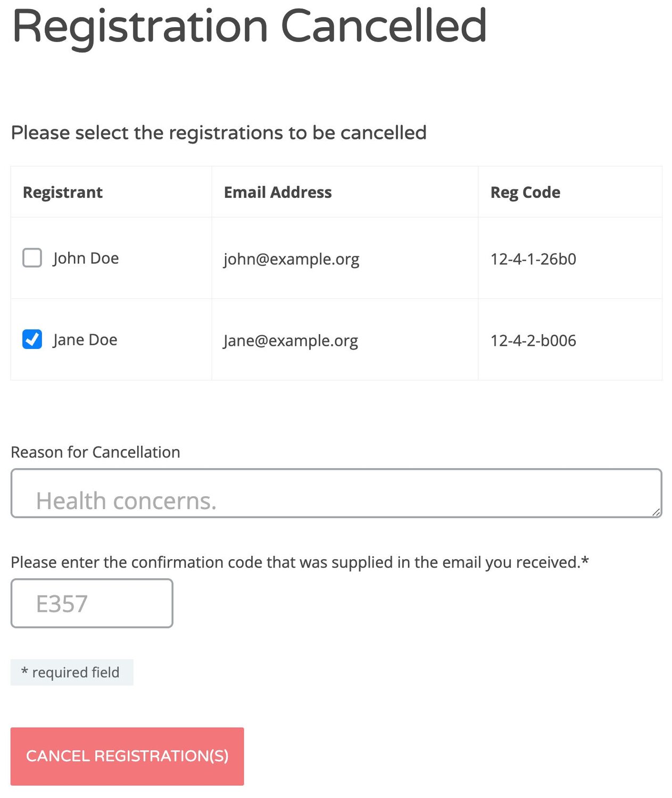Click the text area resize handle

pos(656,512)
